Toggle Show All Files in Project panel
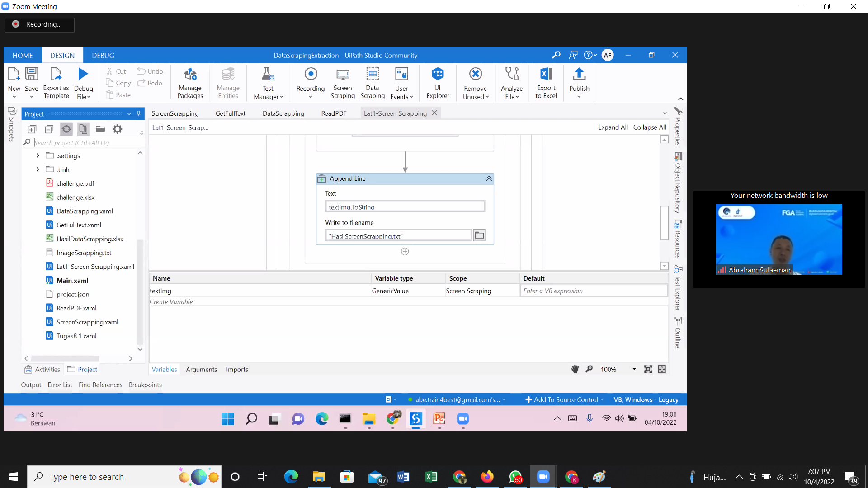Image resolution: width=868 pixels, height=488 pixels. coord(83,129)
